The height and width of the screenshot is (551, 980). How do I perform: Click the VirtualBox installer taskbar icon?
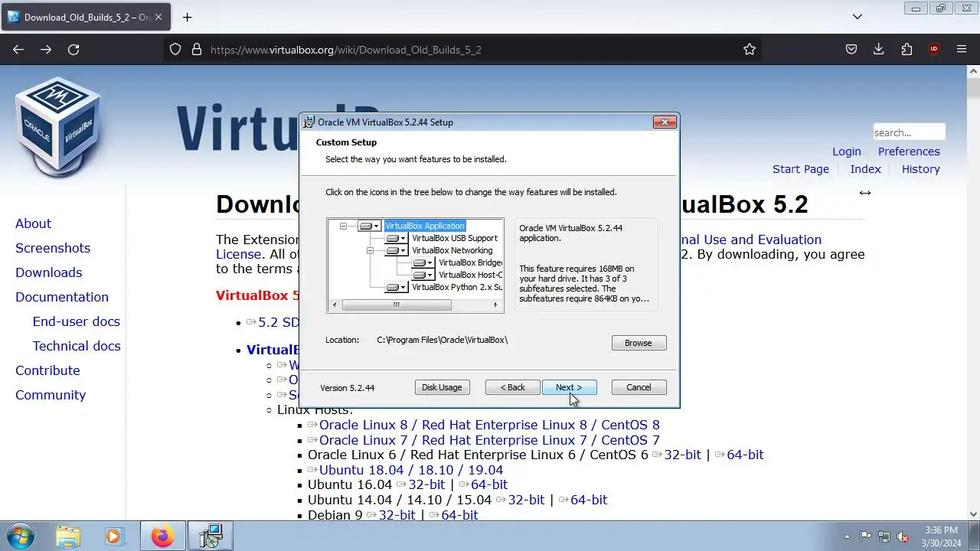[210, 536]
